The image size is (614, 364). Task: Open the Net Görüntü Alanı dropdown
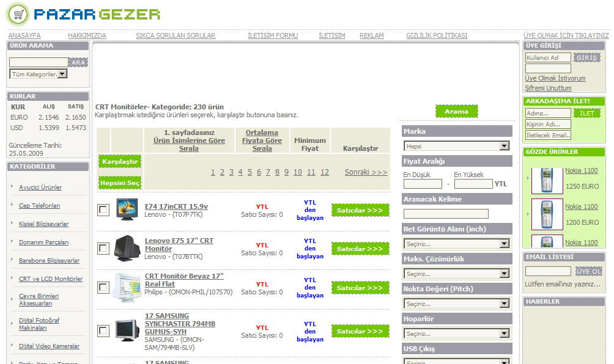pos(456,244)
